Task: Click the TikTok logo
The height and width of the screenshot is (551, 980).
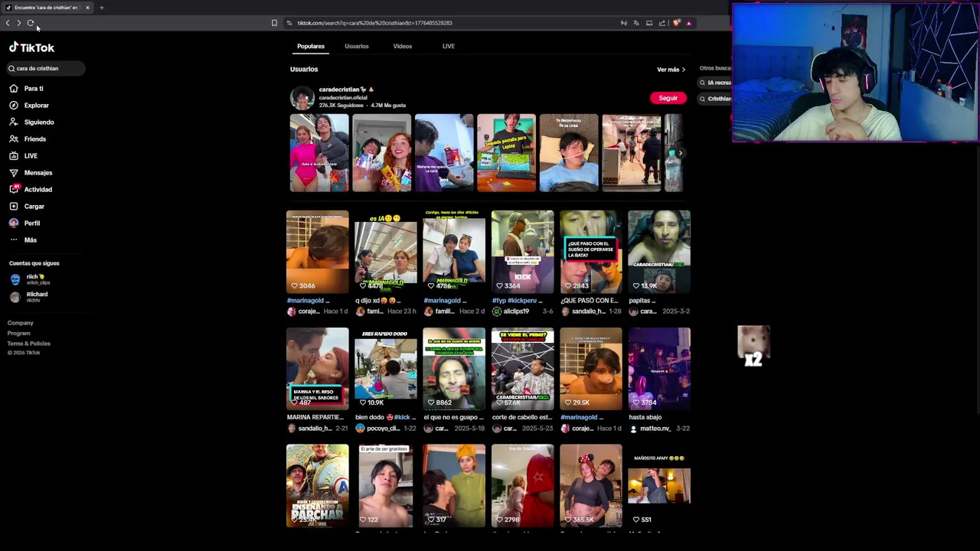Action: point(31,47)
